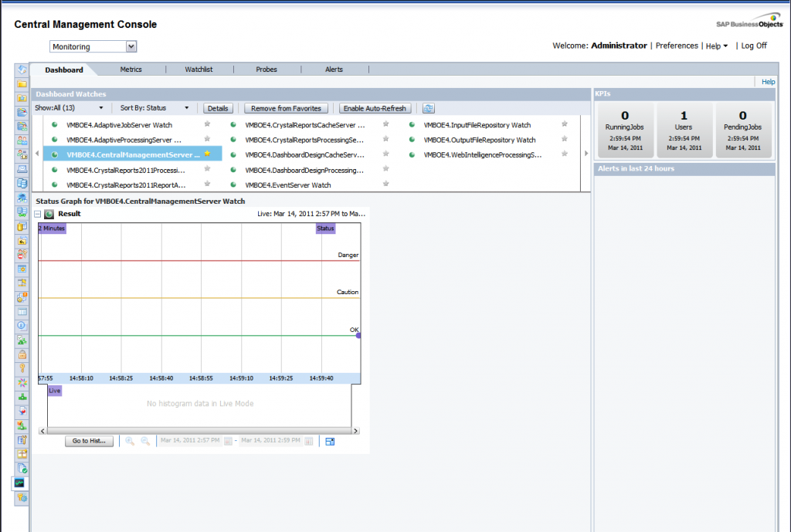
Task: Click the graph scrollbar's left arrow
Action: click(42, 431)
